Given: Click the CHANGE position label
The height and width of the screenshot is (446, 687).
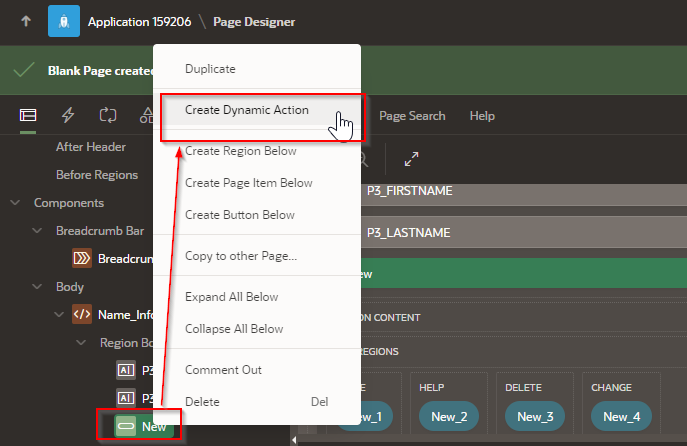Looking at the screenshot, I should (x=611, y=388).
